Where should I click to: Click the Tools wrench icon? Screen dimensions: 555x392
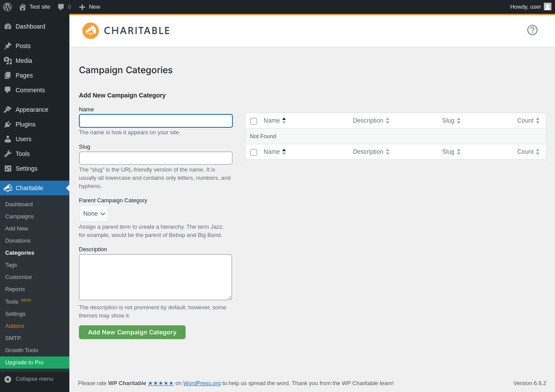click(x=8, y=154)
